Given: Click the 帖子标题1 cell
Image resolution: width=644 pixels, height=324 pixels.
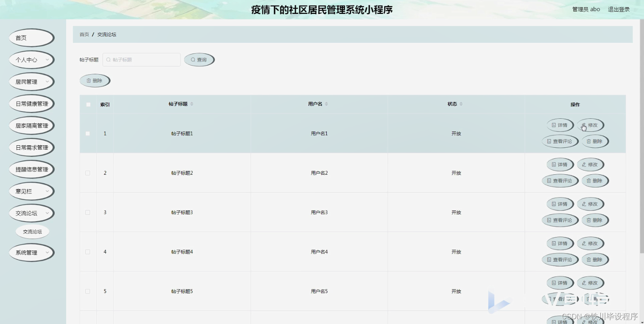Looking at the screenshot, I should coord(182,133).
